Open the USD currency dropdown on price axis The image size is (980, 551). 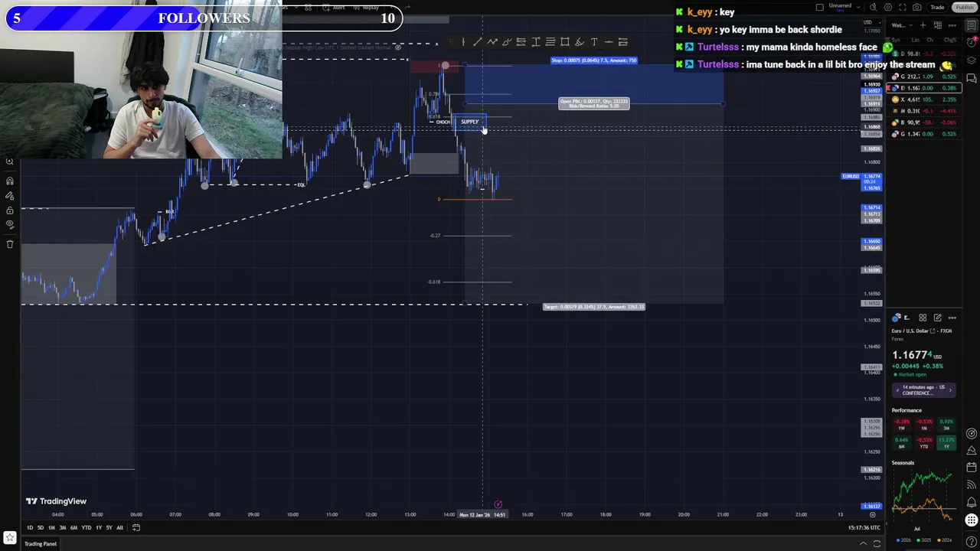coord(872,22)
